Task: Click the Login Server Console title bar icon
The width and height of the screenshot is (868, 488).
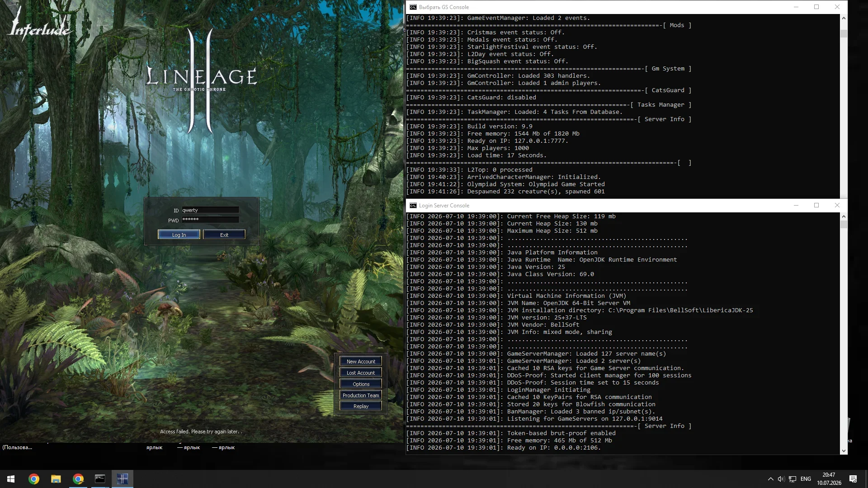Action: tap(413, 206)
